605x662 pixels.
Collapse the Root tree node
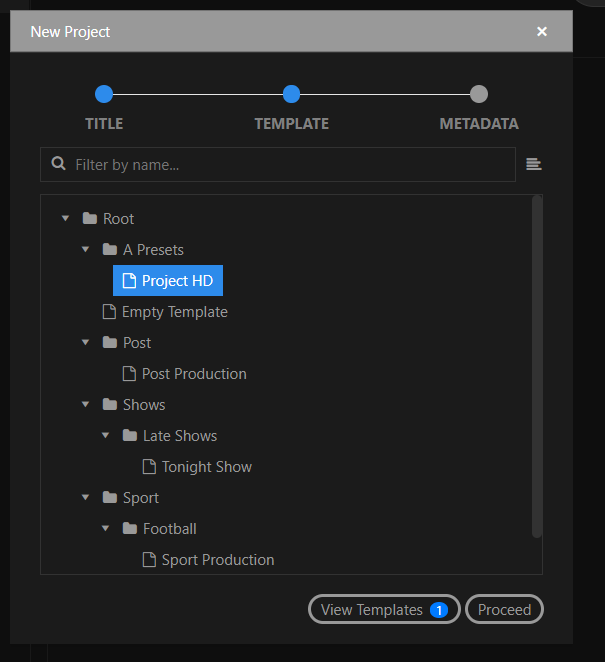coord(65,218)
